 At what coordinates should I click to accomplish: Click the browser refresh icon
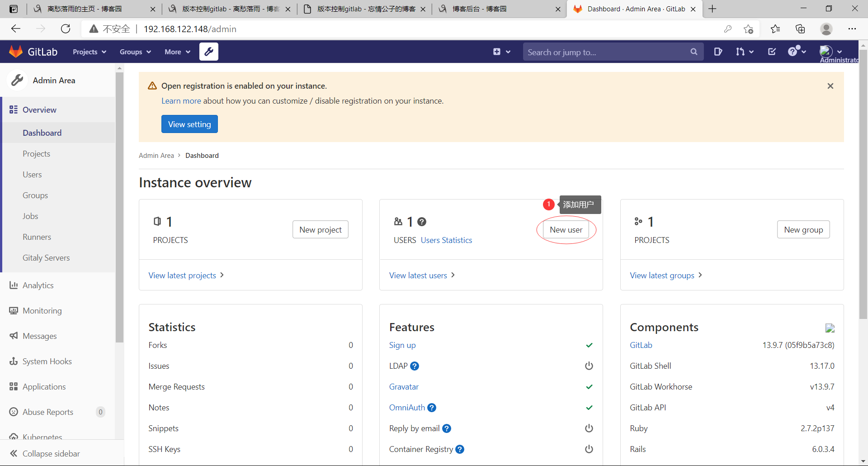pos(66,29)
